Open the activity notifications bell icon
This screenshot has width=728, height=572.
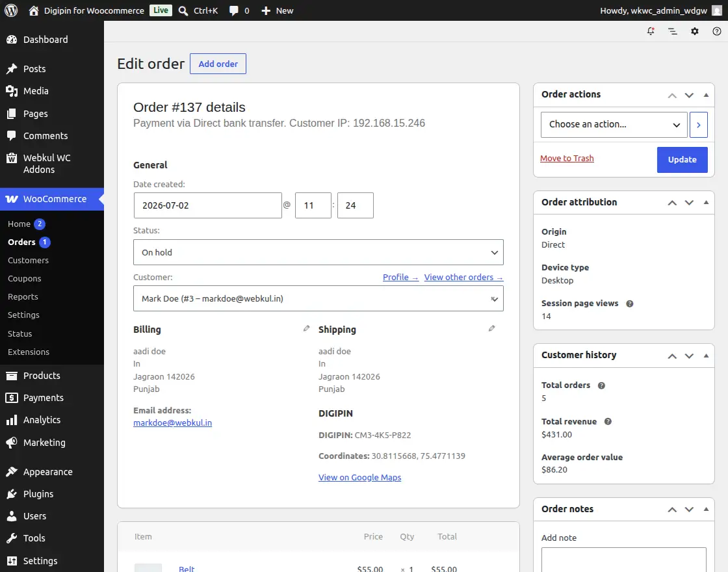click(651, 31)
